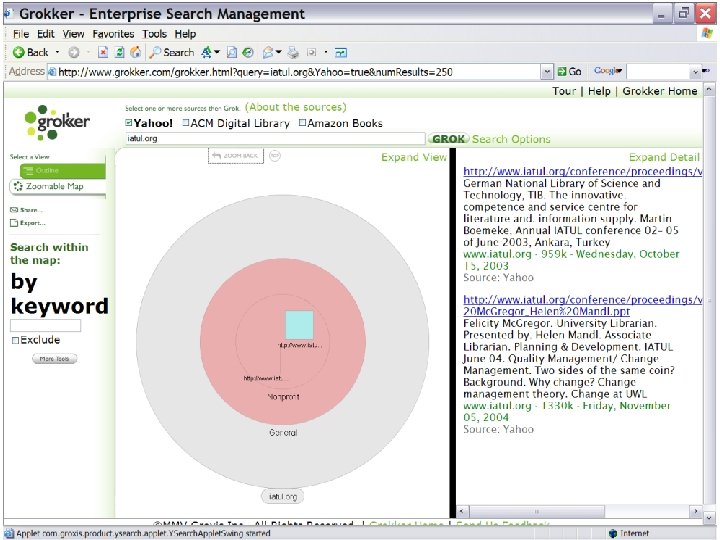
Task: Click the Share... option
Action: coord(27,210)
